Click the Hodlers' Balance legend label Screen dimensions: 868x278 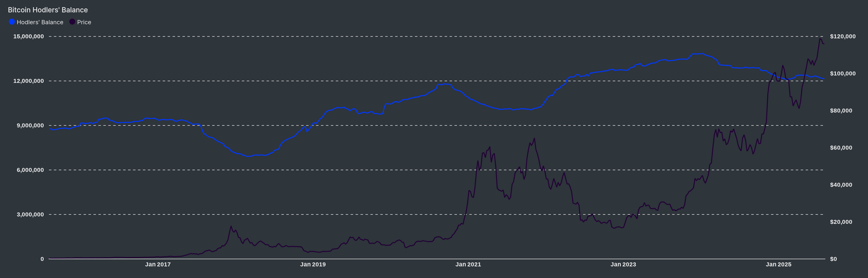tap(40, 22)
